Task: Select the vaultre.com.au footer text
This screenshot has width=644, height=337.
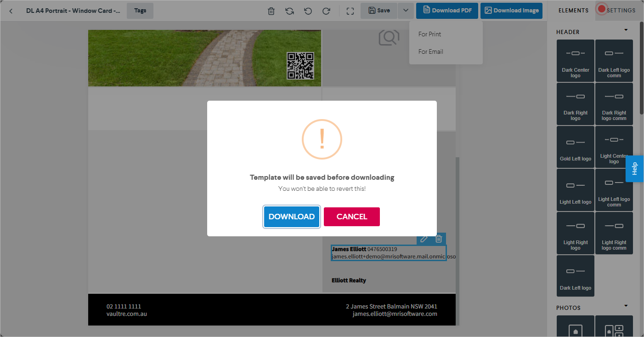Action: 127,314
